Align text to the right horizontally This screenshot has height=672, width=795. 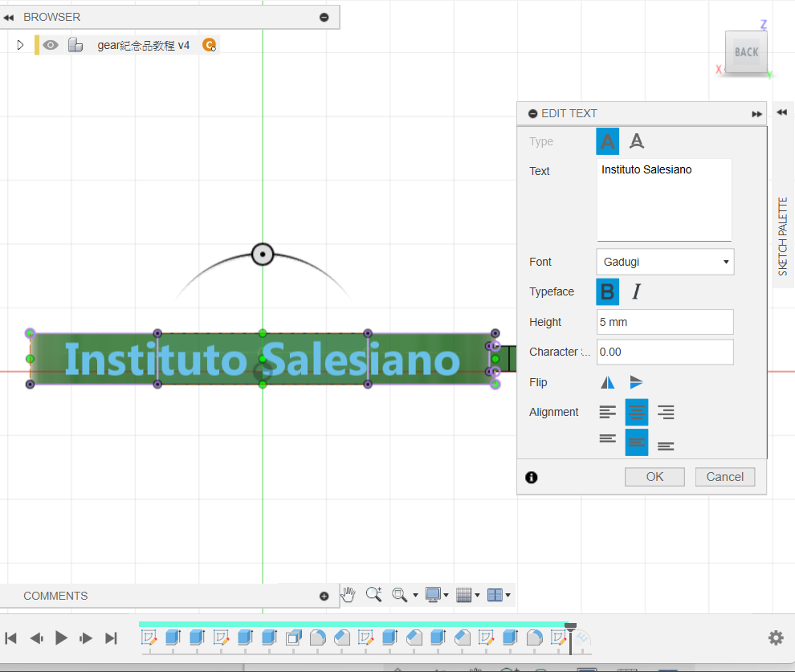tap(666, 413)
